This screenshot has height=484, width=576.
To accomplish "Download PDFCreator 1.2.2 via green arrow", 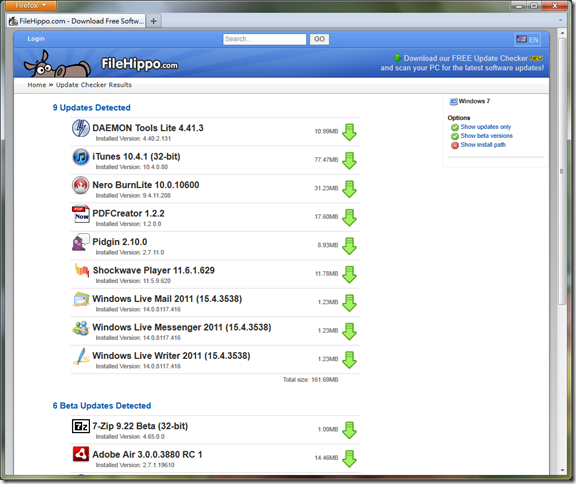I will (x=349, y=217).
